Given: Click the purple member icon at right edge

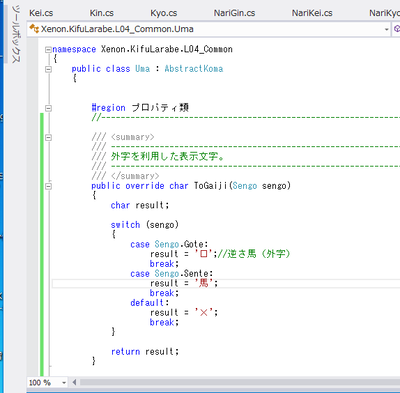Looking at the screenshot, I should (x=396, y=29).
